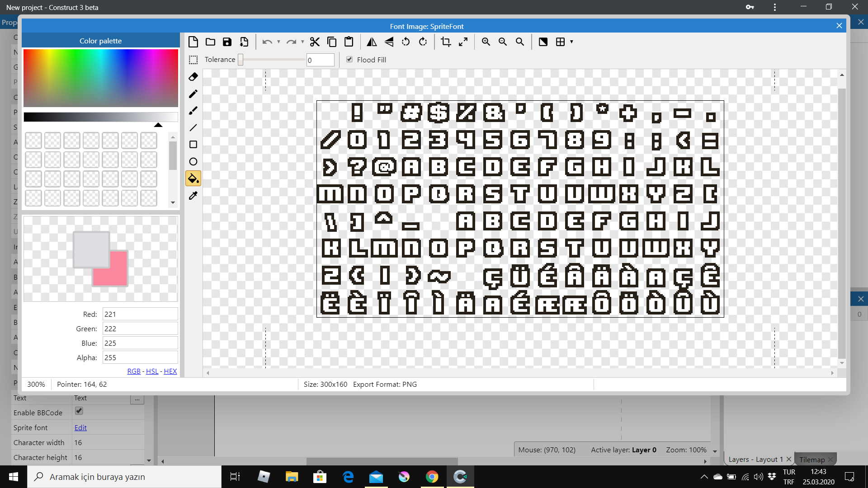Select the Eraser tool
This screenshot has width=868, height=488.
coord(193,77)
